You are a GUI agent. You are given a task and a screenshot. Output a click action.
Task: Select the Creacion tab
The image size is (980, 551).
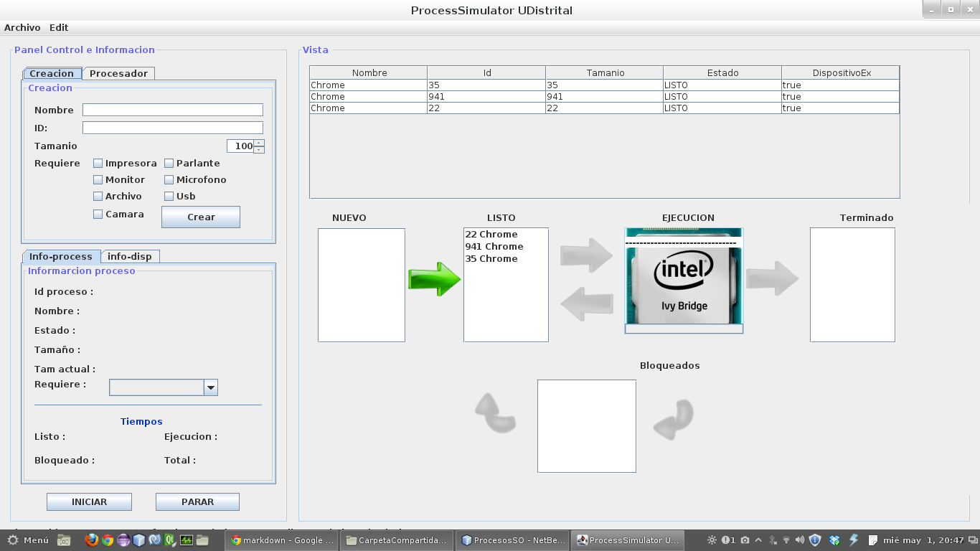(x=52, y=73)
